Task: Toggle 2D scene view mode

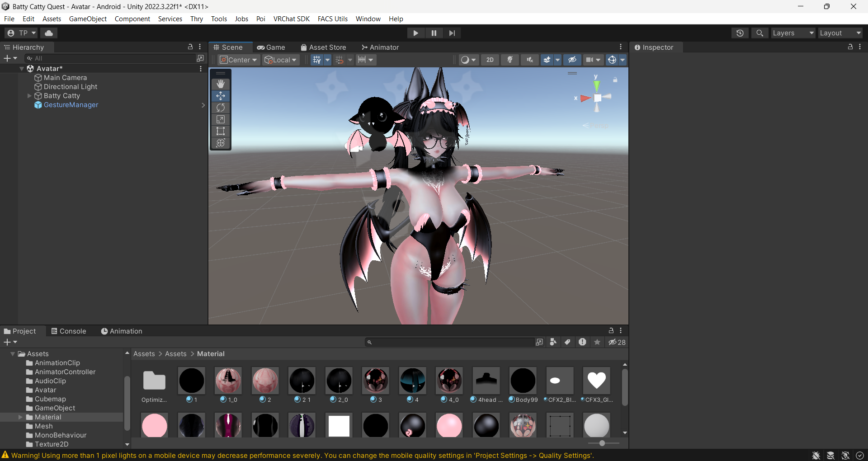Action: pyautogui.click(x=490, y=60)
